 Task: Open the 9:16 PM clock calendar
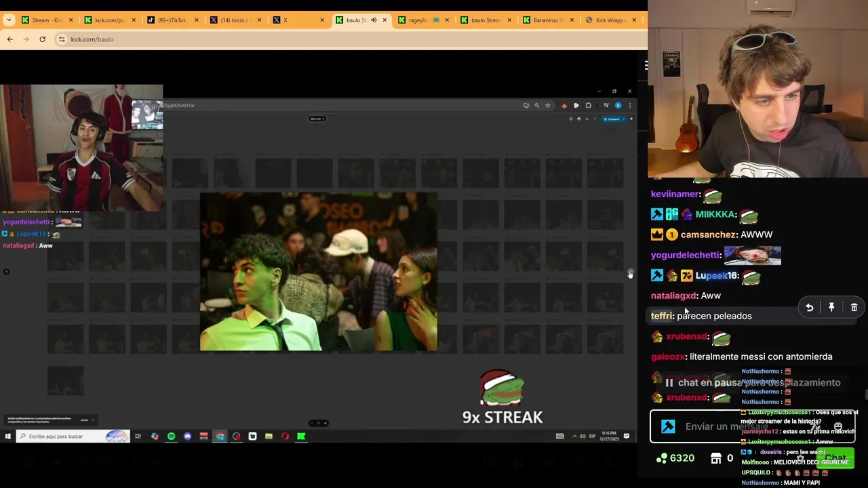point(610,436)
